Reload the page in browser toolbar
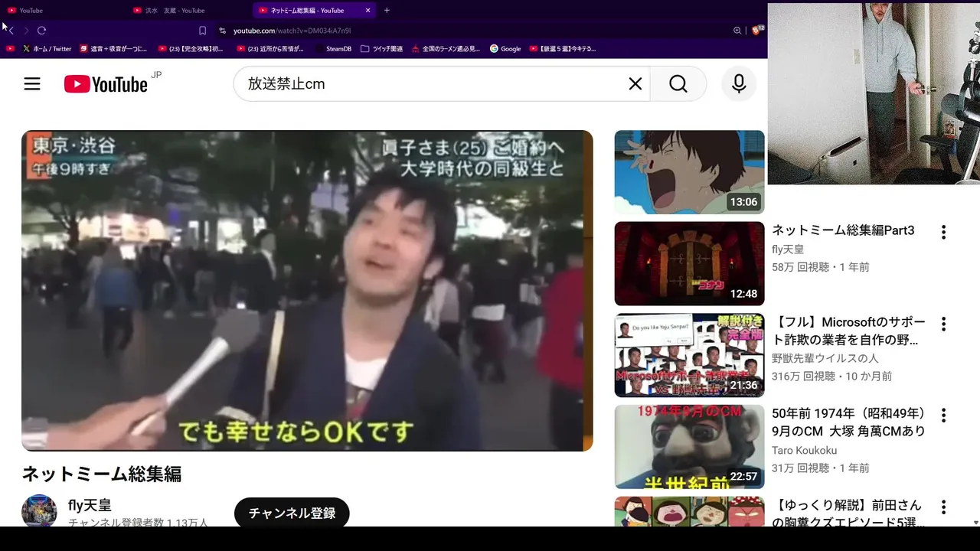980x551 pixels. (x=41, y=31)
